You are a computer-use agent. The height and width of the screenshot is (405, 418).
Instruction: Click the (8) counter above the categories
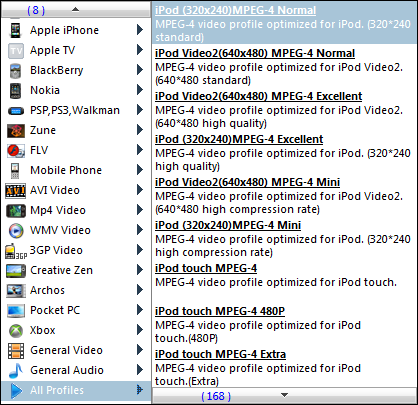coord(36,10)
